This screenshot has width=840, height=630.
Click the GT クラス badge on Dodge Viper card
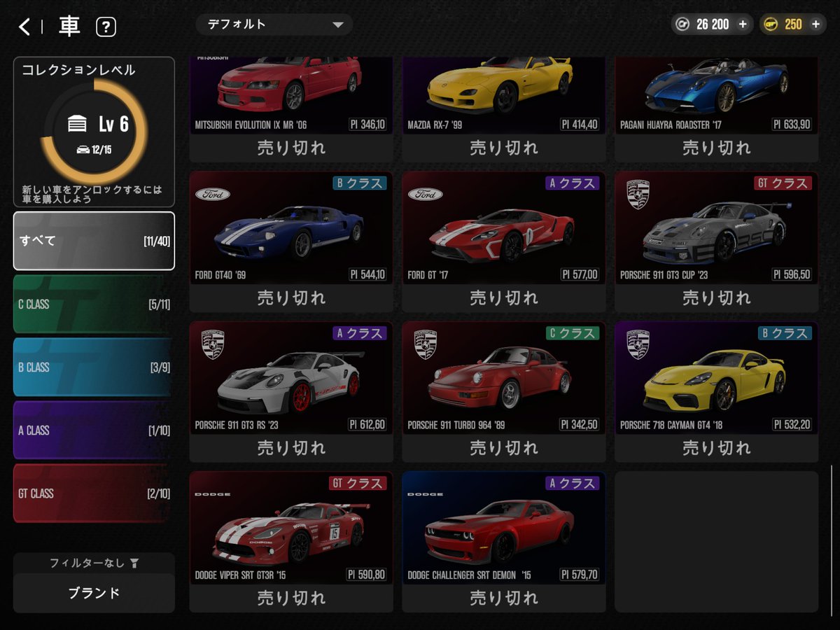click(x=358, y=483)
